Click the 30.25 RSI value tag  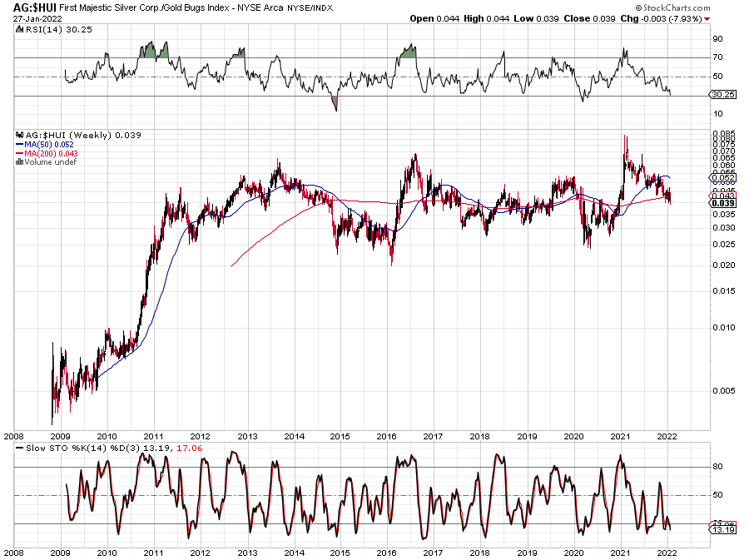723,95
